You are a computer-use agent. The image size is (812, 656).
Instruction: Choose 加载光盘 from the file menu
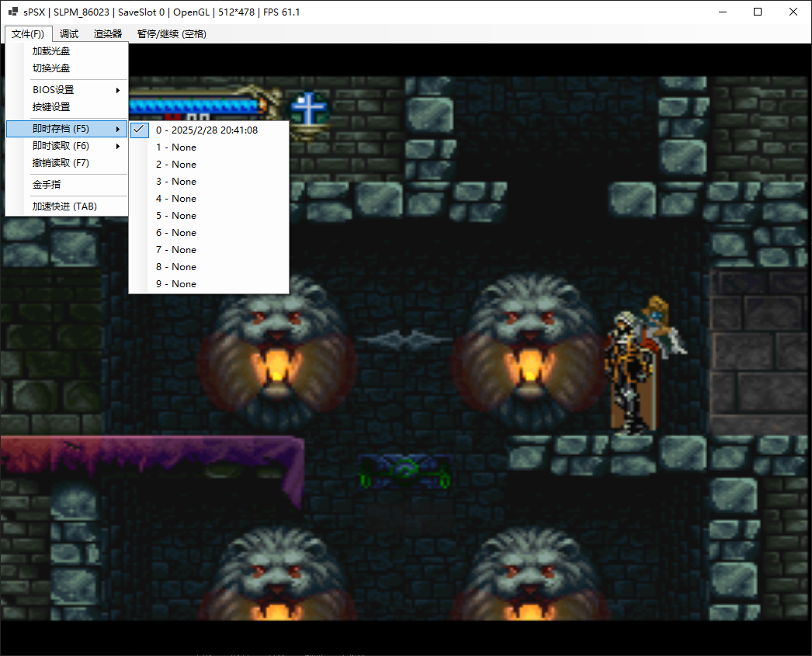coord(67,50)
